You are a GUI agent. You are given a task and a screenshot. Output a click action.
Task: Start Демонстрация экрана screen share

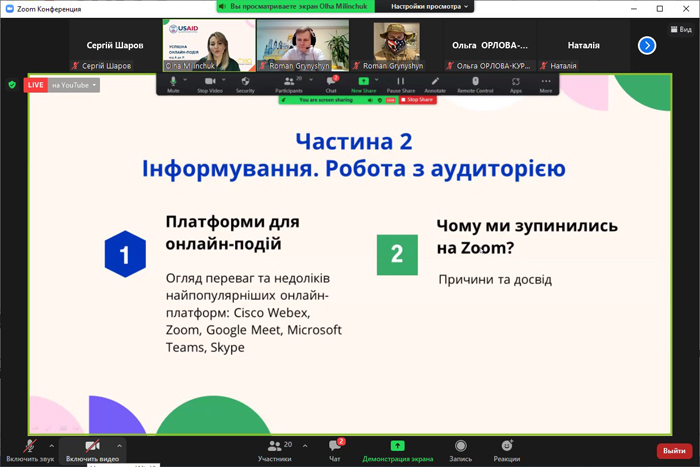397,450
